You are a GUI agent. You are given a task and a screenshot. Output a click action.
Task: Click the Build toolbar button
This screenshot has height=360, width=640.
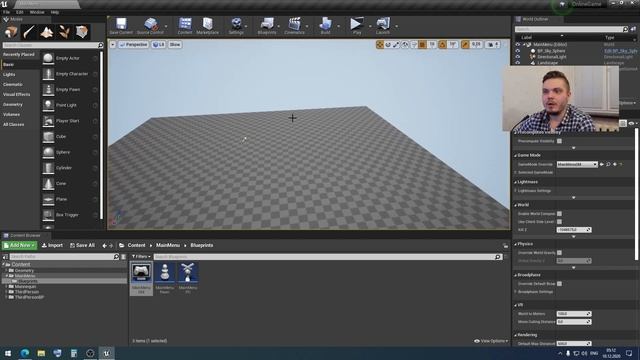click(325, 26)
